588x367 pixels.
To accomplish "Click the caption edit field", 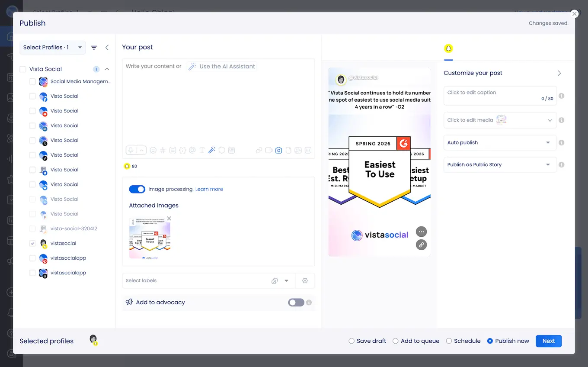I will [493, 95].
